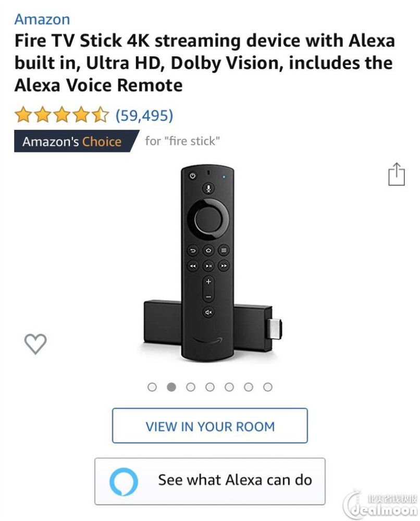Click the 'for "fire stick"' search term text

[182, 141]
